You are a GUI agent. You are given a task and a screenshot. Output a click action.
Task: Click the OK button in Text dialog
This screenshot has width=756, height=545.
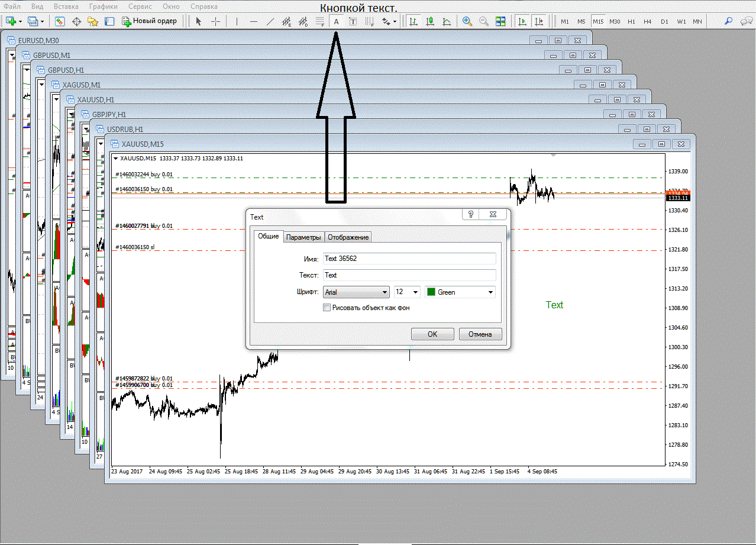click(432, 334)
